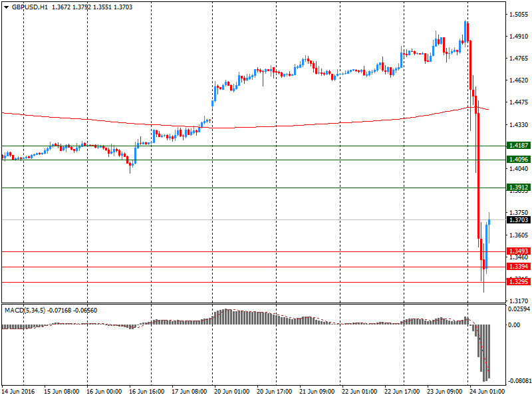Select the red 1.3493 support level label

point(519,251)
